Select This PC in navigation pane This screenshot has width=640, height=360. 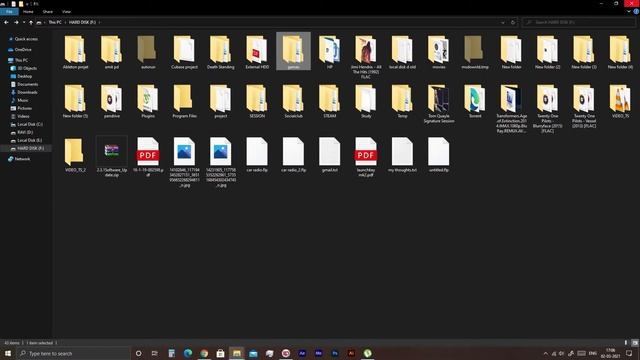click(x=21, y=60)
